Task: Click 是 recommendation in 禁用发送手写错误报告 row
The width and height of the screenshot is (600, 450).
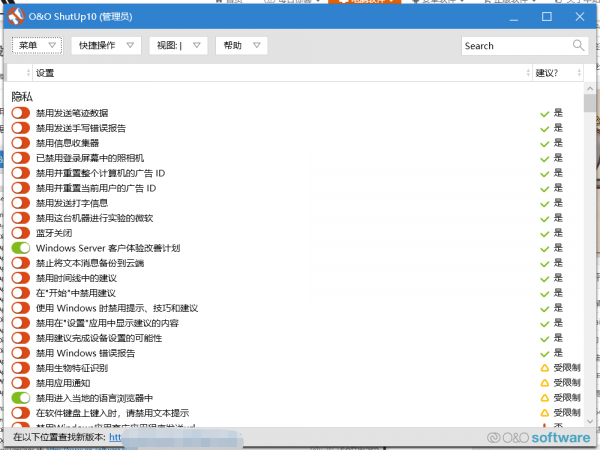Action: tap(558, 128)
